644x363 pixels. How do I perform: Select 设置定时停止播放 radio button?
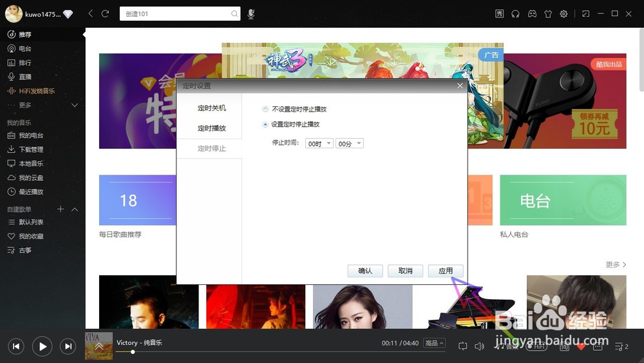click(265, 124)
